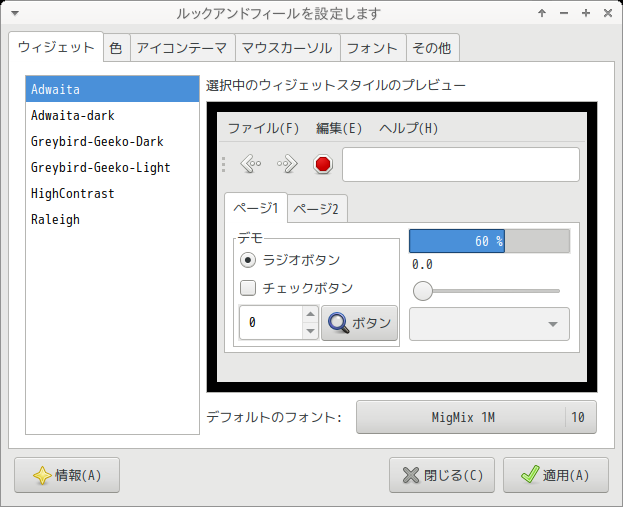
Task: Click the toolbar drag handle in preview
Action: (x=224, y=164)
